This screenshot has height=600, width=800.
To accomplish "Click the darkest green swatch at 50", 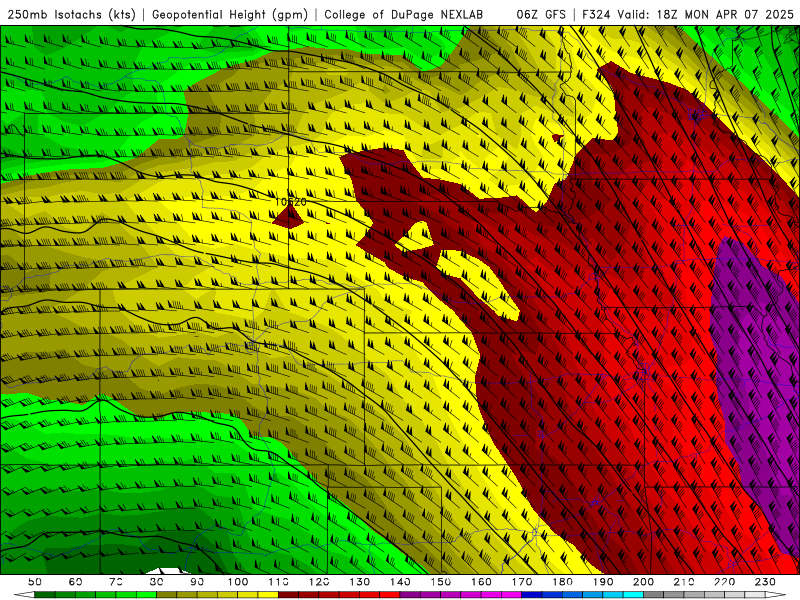I will (x=45, y=595).
